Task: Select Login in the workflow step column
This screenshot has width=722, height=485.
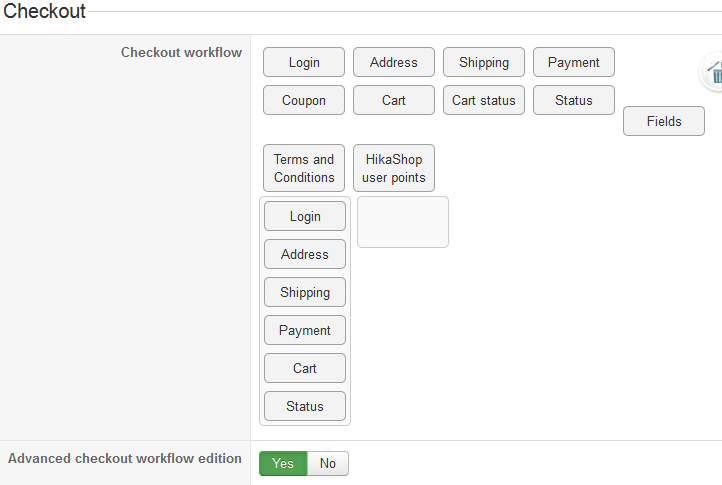Action: tap(305, 216)
